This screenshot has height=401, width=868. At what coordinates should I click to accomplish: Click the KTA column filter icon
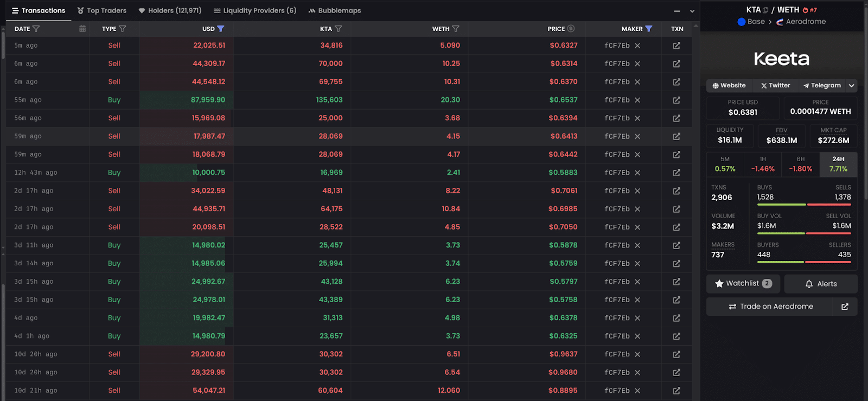tap(339, 29)
